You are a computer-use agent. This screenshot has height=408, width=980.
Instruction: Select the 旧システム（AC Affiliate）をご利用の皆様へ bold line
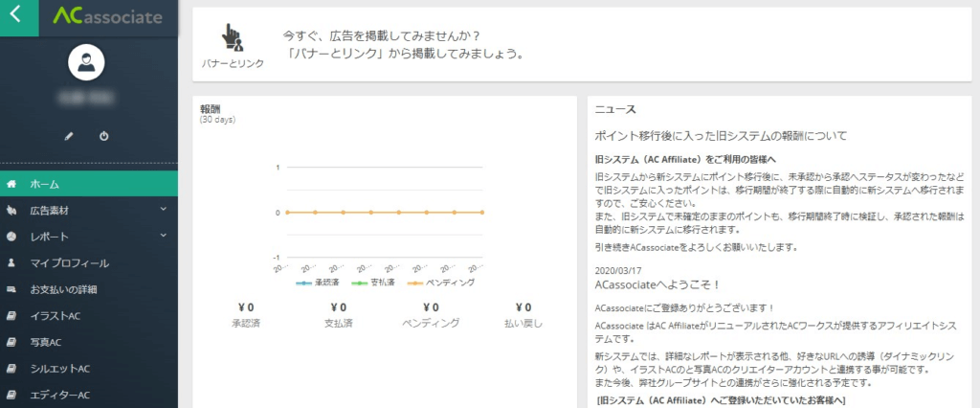685,160
